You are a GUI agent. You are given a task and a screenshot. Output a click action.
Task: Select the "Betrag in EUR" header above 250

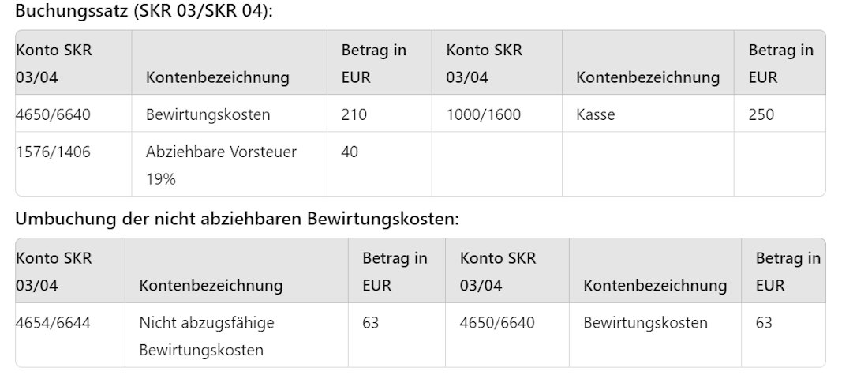click(780, 64)
